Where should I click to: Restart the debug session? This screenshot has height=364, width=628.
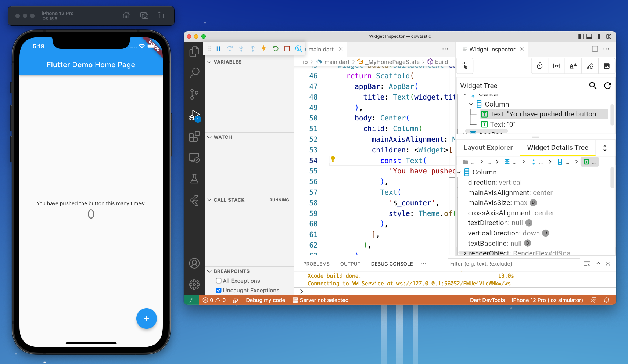276,48
